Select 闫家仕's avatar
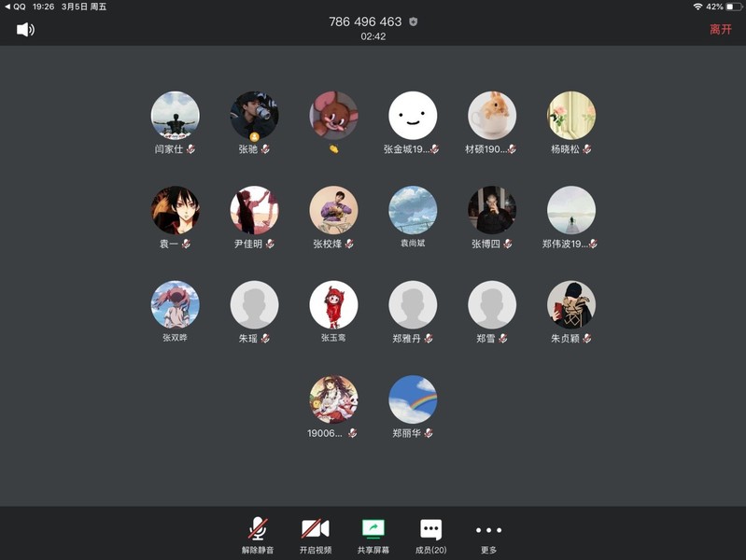The width and height of the screenshot is (746, 560). (x=176, y=116)
